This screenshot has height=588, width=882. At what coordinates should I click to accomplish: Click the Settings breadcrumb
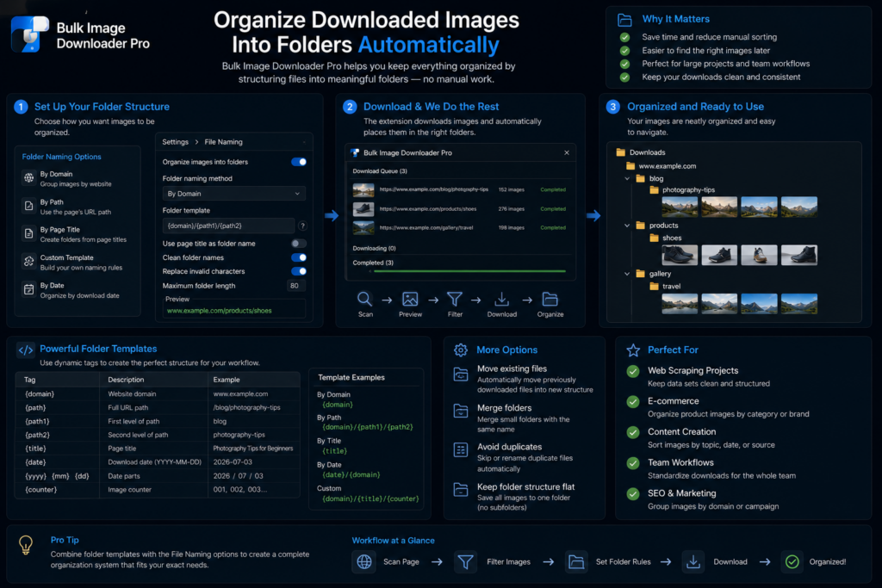click(x=175, y=142)
